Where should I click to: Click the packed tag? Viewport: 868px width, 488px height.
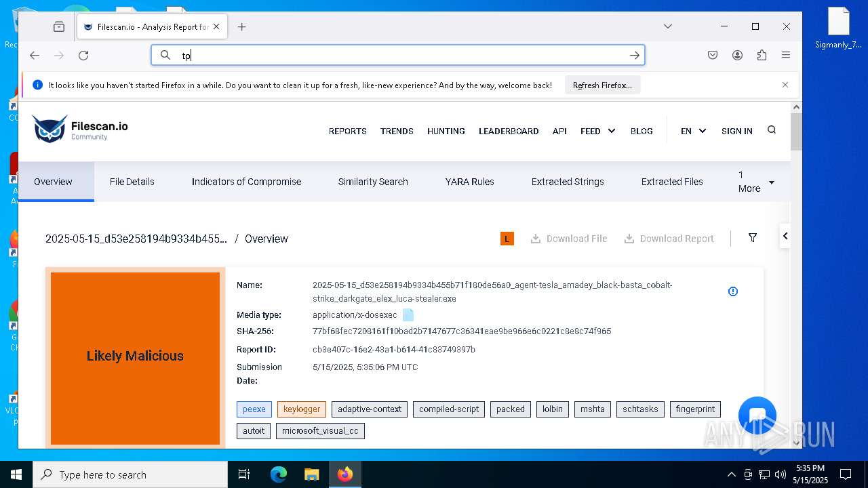[511, 409]
